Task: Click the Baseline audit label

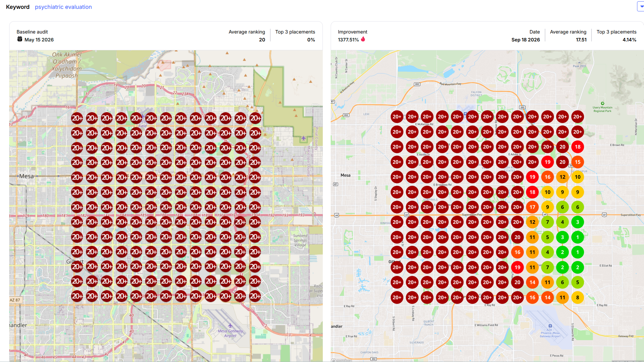Action: [x=32, y=32]
